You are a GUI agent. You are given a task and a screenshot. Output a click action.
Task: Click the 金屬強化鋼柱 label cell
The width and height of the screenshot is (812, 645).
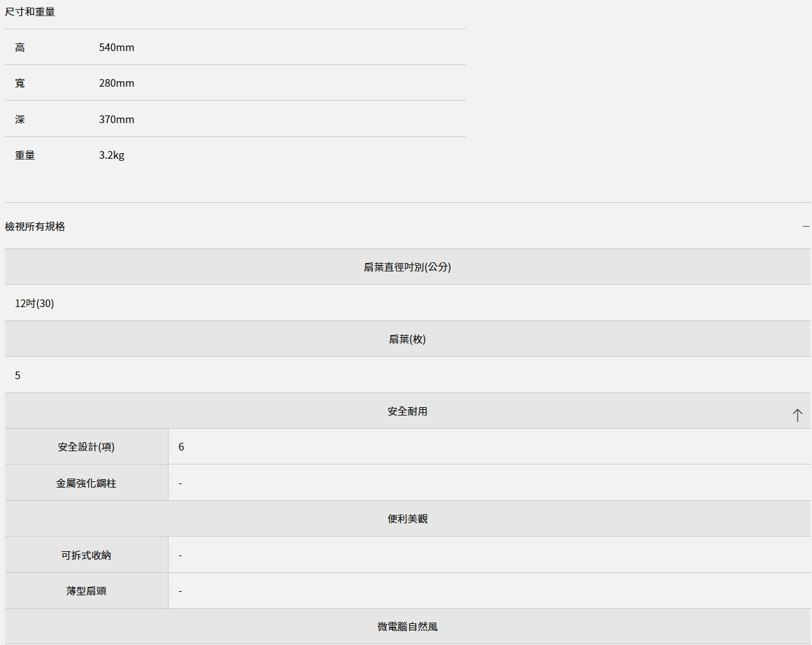coord(86,483)
